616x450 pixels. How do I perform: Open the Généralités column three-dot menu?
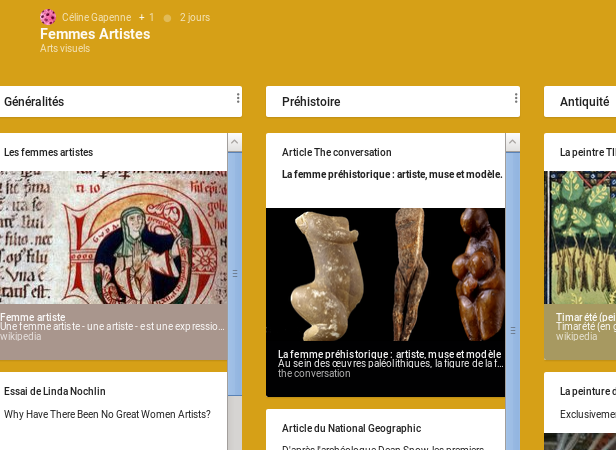coord(238,98)
